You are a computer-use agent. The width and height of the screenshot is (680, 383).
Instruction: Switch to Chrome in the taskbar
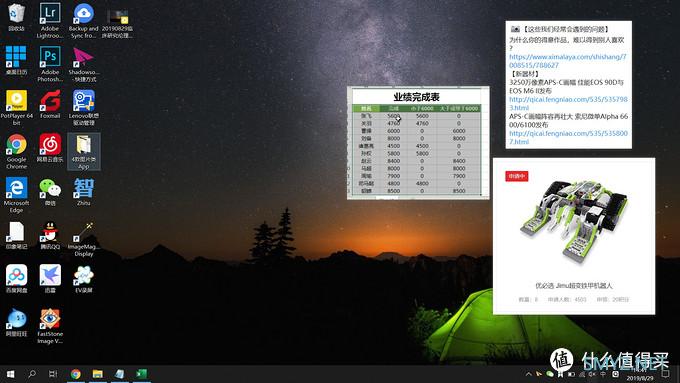point(76,374)
